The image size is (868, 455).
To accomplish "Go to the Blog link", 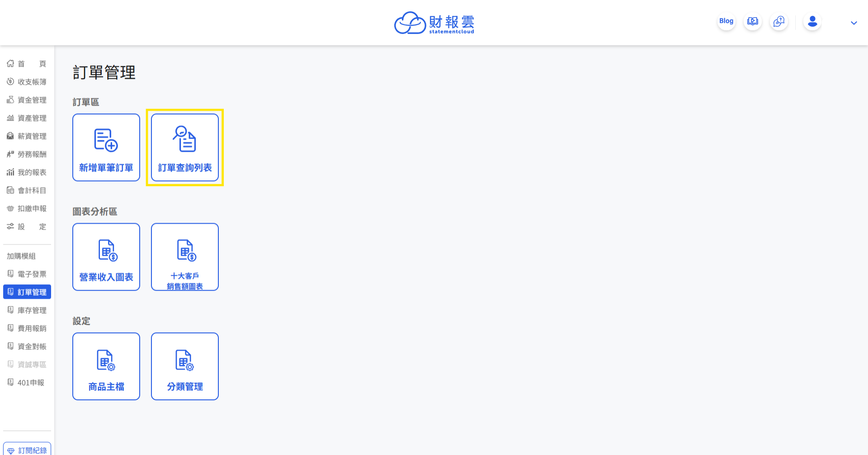I will pos(726,21).
